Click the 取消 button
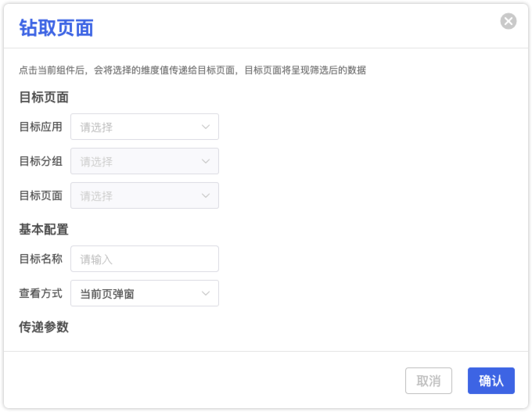532x412 pixels. point(429,381)
